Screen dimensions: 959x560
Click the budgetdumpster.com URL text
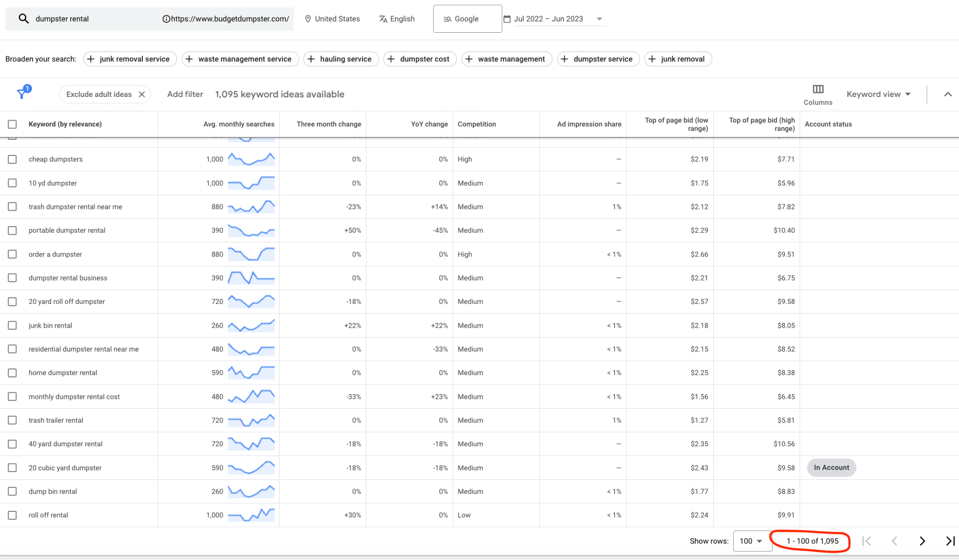[x=230, y=19]
